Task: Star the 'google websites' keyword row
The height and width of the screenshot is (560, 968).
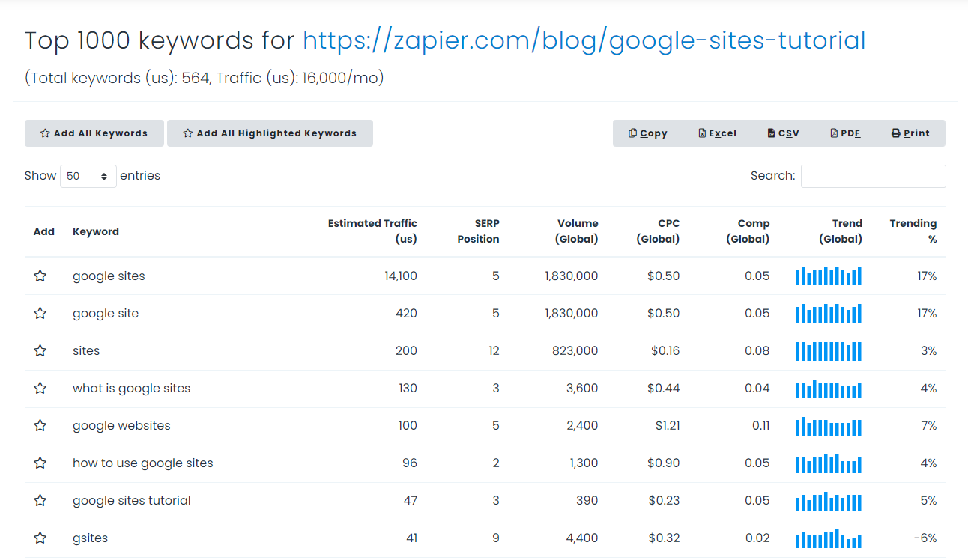Action: (x=40, y=426)
